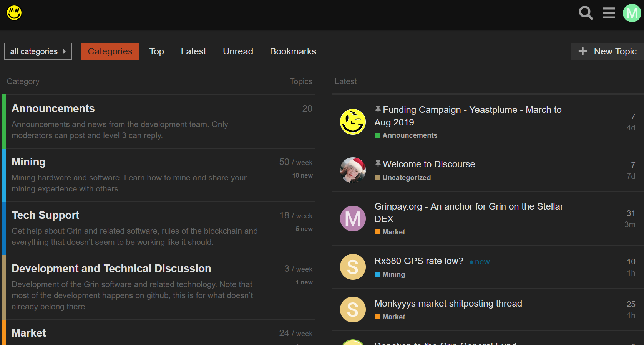Open the search magnifier icon
This screenshot has height=345, width=644.
[x=586, y=13]
